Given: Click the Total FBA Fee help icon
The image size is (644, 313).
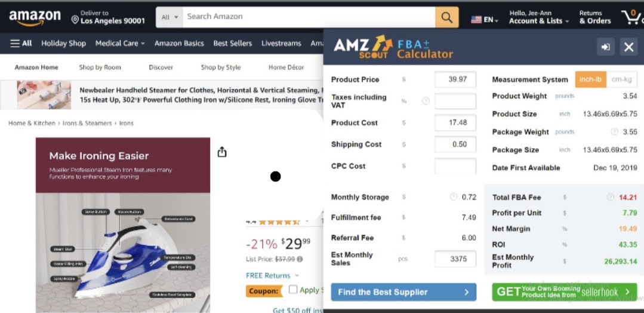Looking at the screenshot, I should (610, 197).
